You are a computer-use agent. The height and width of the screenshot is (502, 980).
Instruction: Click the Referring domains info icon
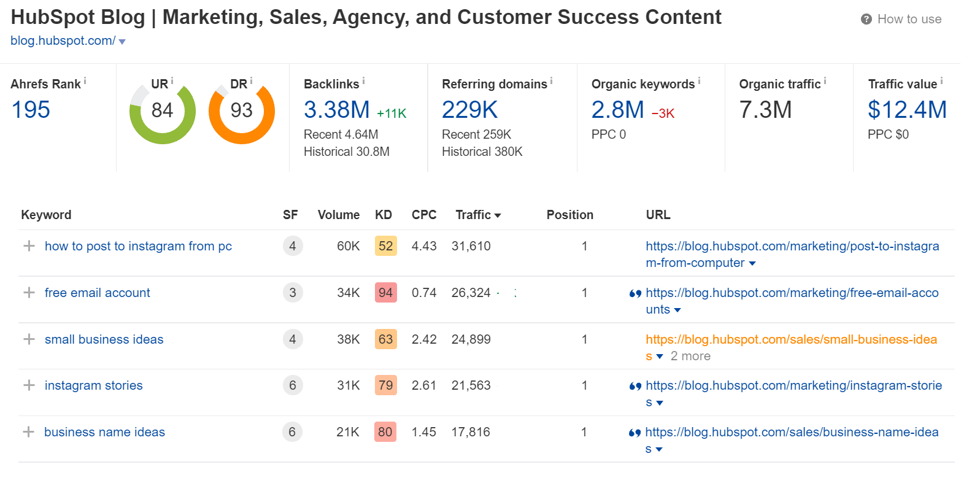click(x=551, y=80)
